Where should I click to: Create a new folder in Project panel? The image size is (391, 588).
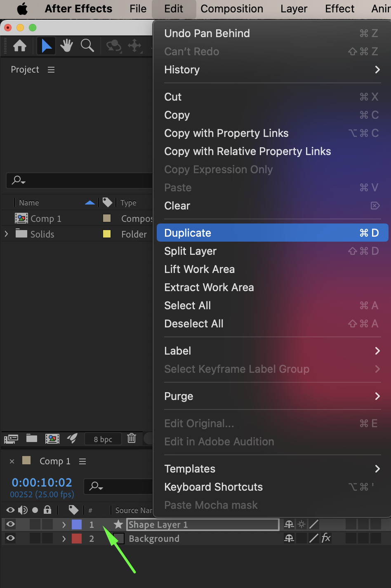coord(32,438)
